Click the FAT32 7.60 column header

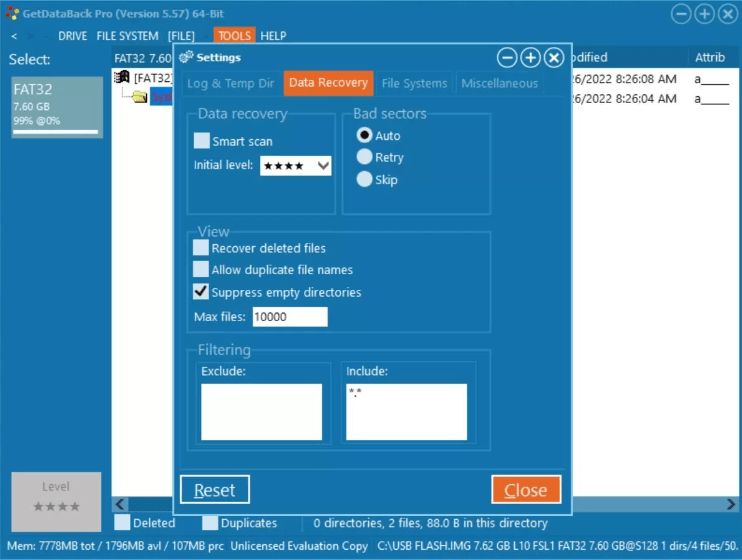pyautogui.click(x=142, y=58)
